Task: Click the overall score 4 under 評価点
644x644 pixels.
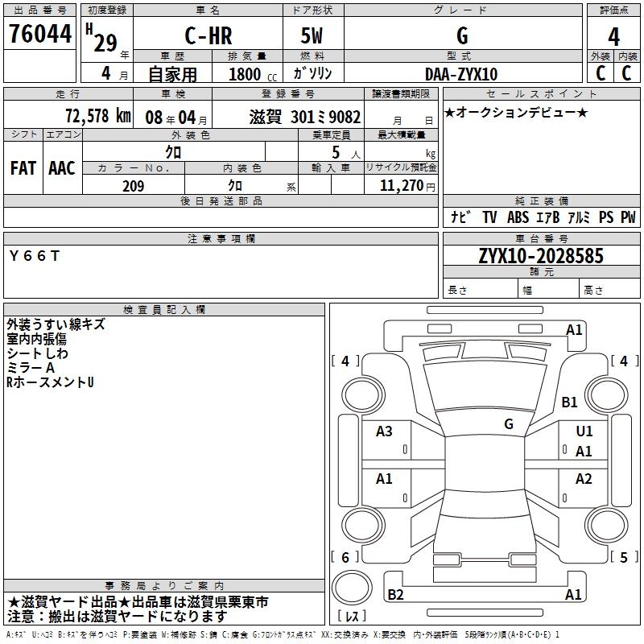Action: [x=613, y=37]
